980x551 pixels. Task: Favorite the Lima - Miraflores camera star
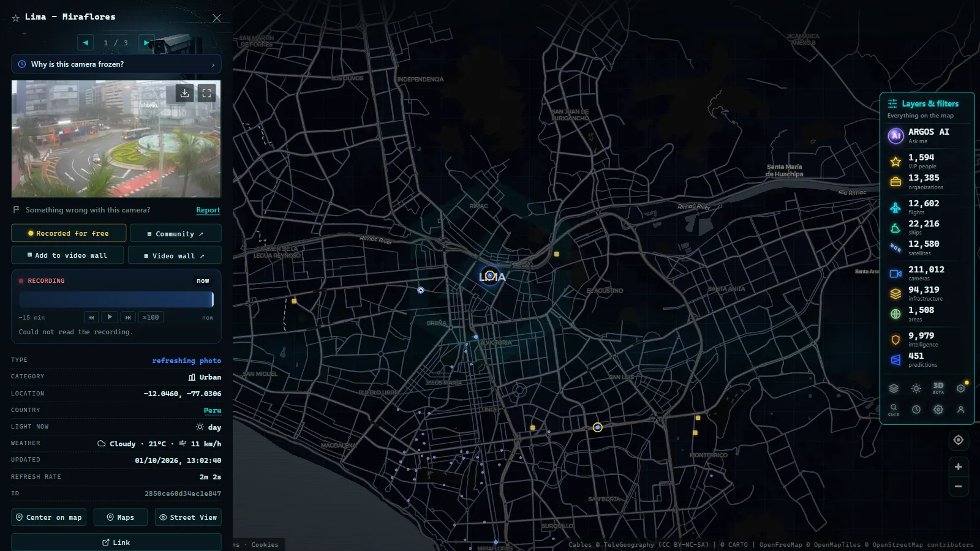(15, 18)
